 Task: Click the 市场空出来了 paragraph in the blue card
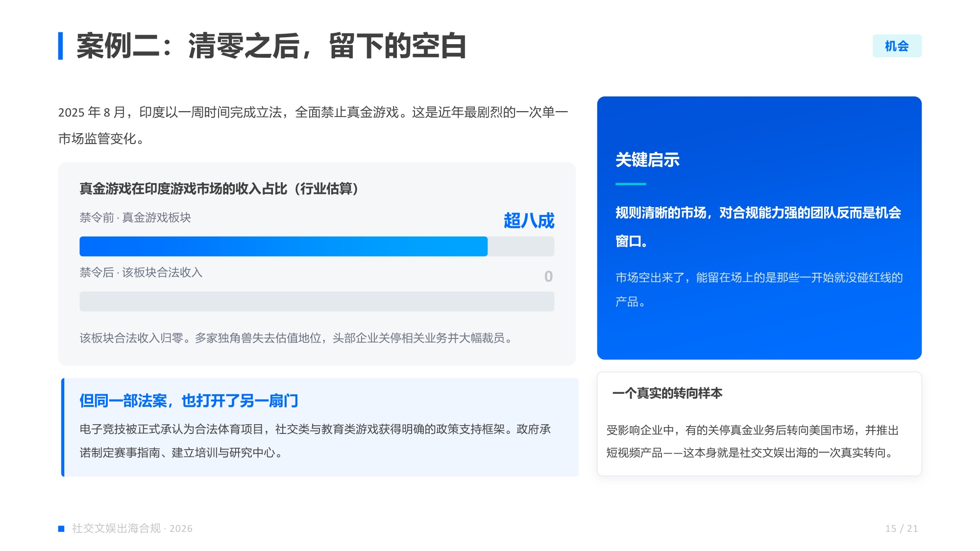tap(759, 289)
